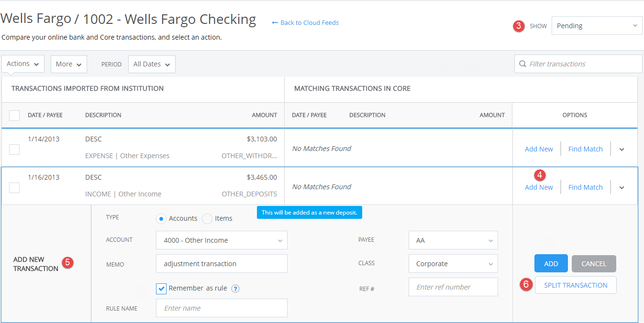Image resolution: width=644 pixels, height=323 pixels.
Task: Click the EXPENSE | Other Expenses text
Action: (127, 156)
